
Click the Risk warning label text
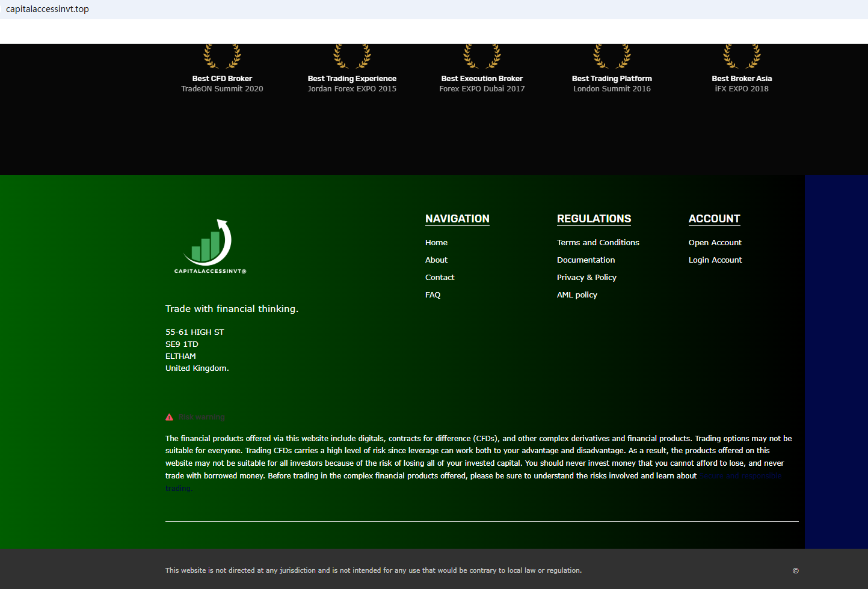(x=202, y=417)
